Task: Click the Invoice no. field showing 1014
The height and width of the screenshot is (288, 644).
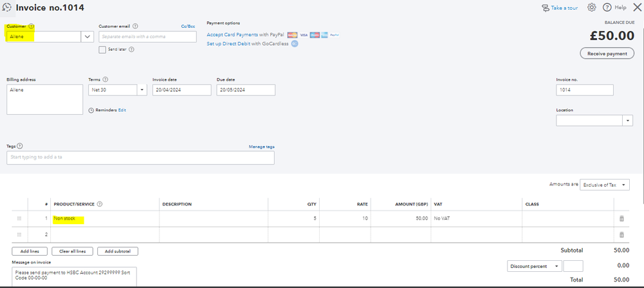Action: tap(585, 90)
